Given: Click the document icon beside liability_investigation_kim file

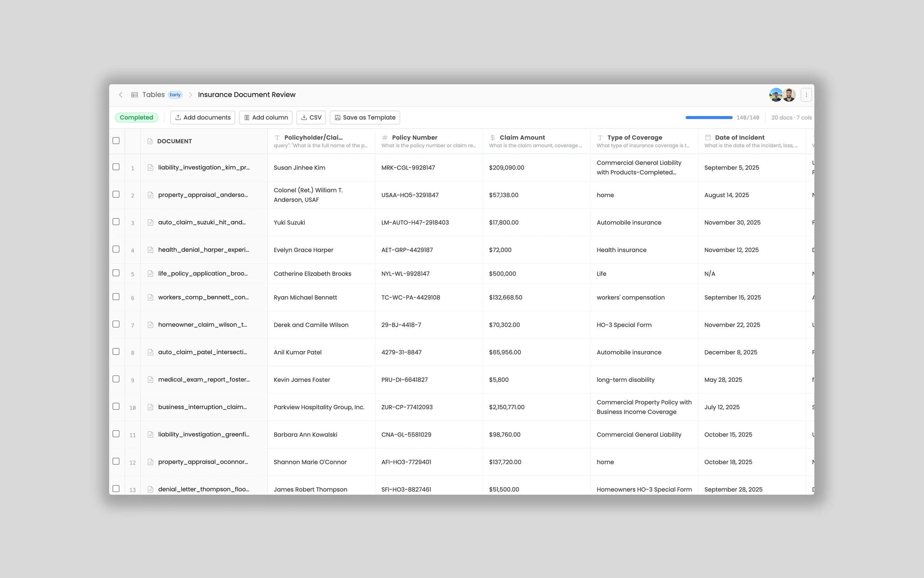Looking at the screenshot, I should click(x=150, y=167).
